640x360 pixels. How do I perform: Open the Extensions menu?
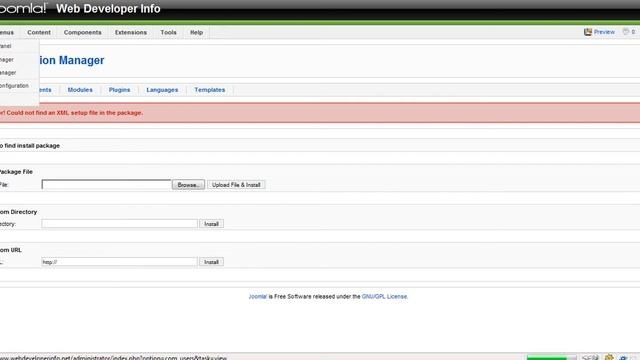point(131,32)
